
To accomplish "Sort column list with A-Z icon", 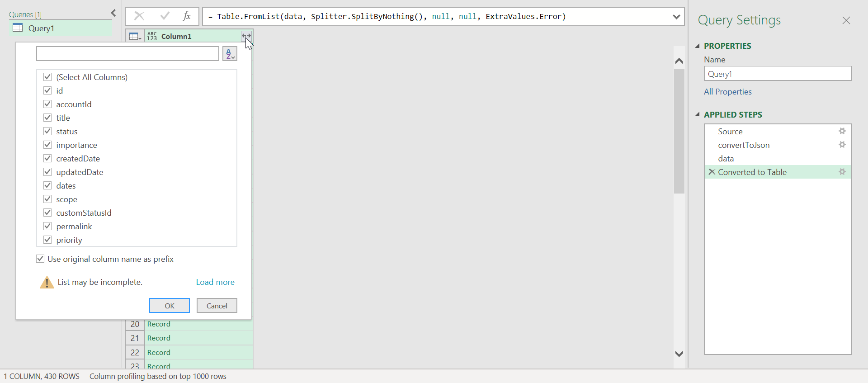I will 230,54.
